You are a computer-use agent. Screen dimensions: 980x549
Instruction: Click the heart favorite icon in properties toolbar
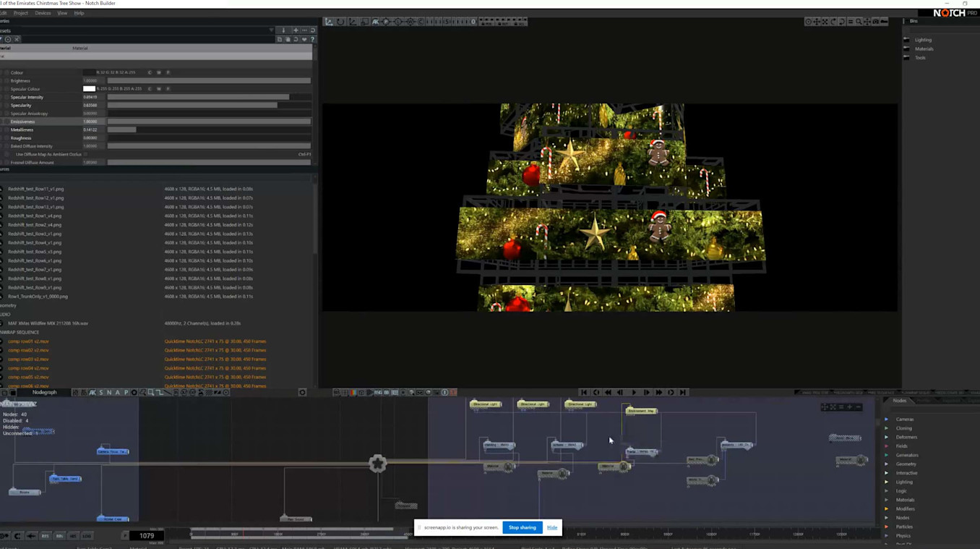pyautogui.click(x=304, y=39)
